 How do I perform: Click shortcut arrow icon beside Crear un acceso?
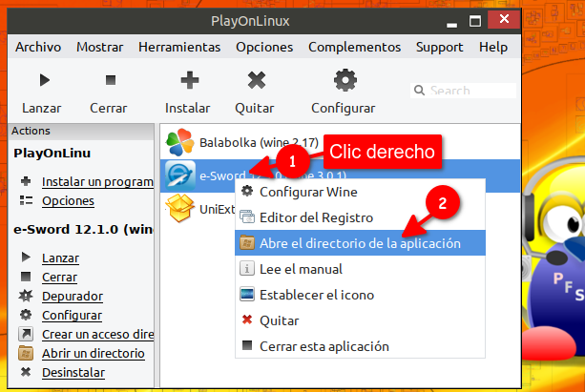[26, 334]
